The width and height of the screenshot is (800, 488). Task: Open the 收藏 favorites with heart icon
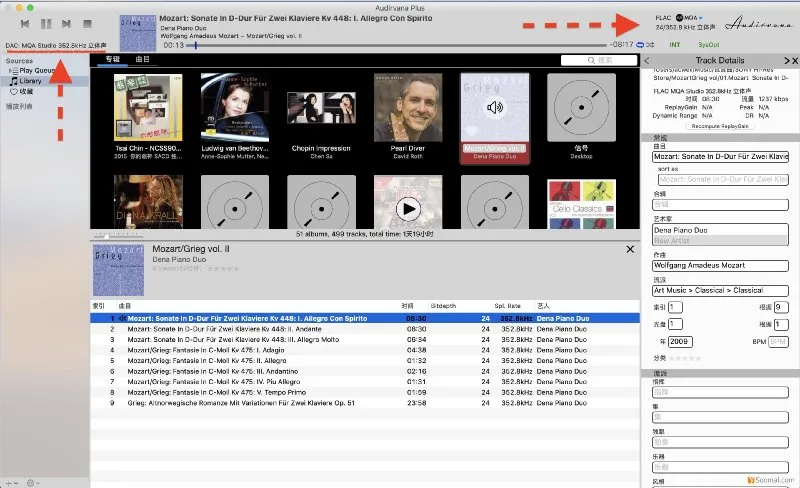21,91
